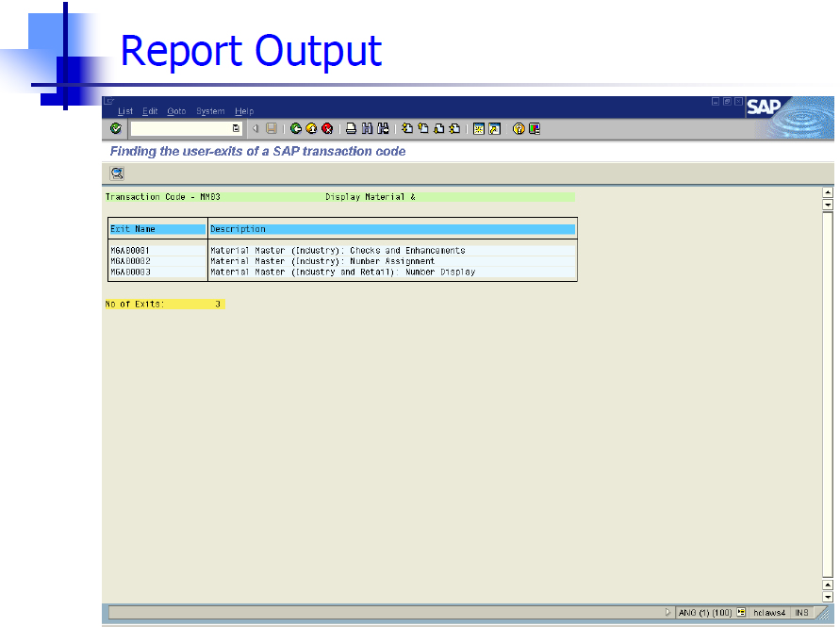Viewport: 840px width, 627px height.
Task: Open the Goto menu
Action: click(x=176, y=111)
